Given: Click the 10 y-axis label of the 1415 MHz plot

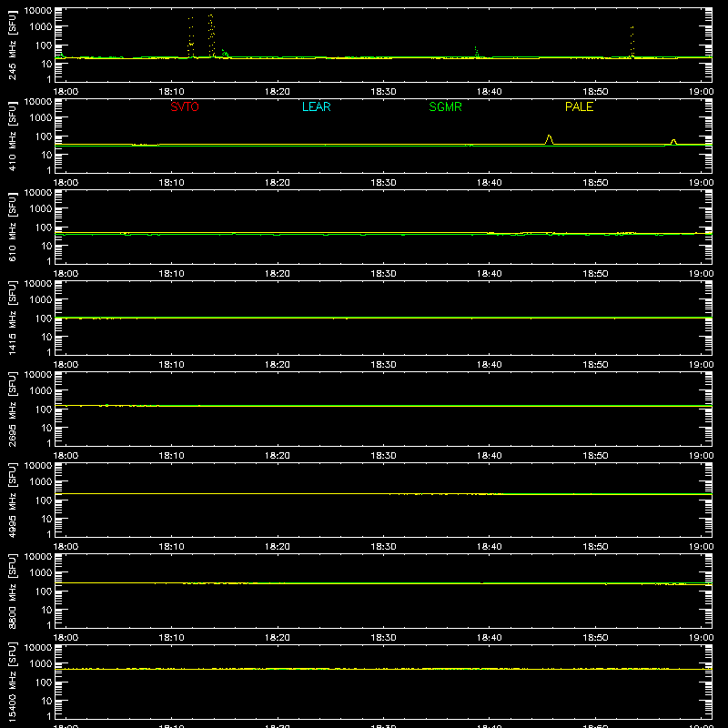Looking at the screenshot, I should tap(46, 337).
